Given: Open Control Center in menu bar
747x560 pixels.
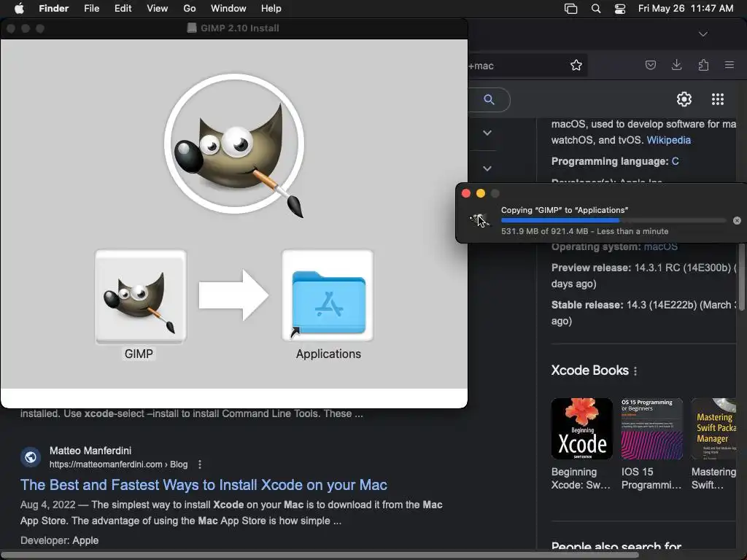Looking at the screenshot, I should pos(620,9).
